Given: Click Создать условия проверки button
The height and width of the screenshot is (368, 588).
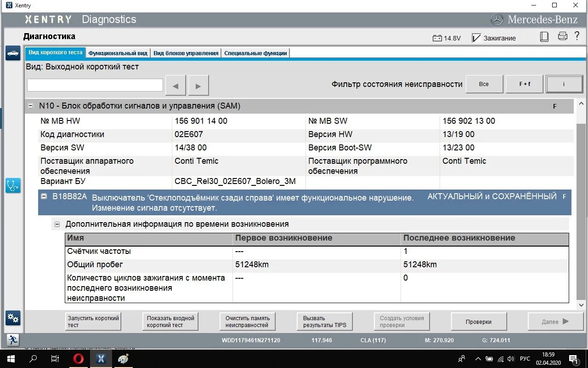Looking at the screenshot, I should point(402,322).
